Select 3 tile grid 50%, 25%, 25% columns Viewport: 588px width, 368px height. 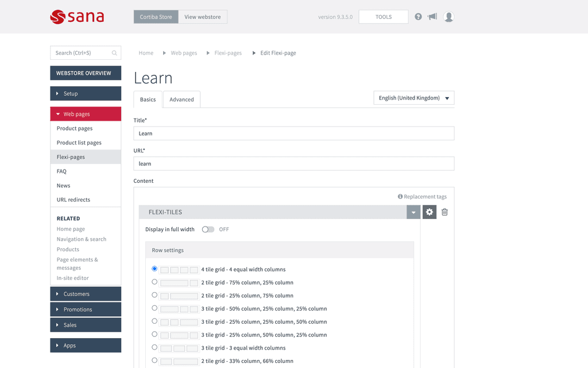pos(154,308)
